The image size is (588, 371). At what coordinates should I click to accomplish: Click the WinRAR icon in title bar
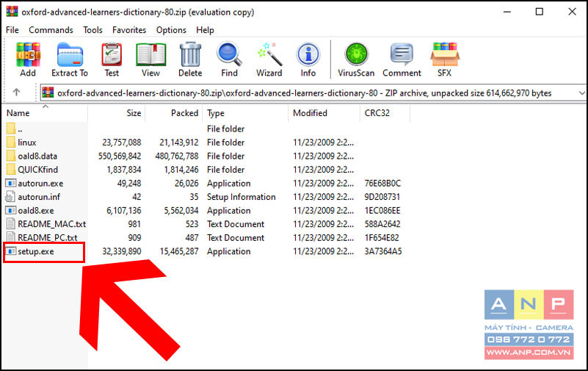12,11
